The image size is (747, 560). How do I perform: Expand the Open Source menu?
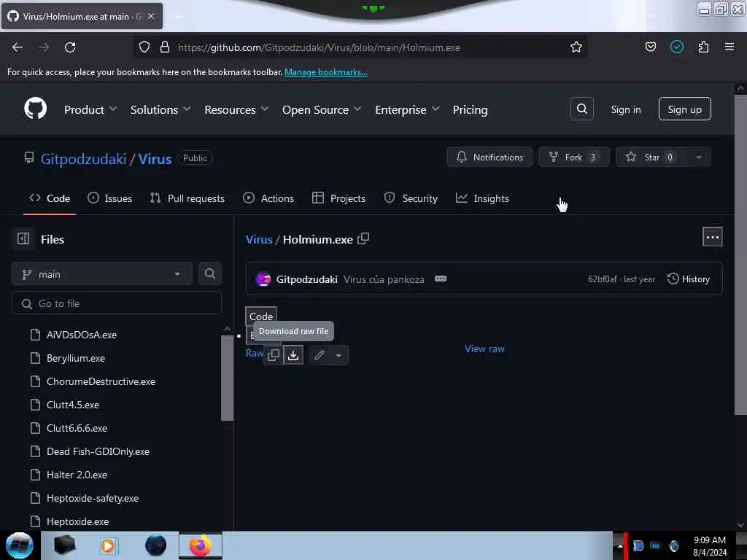click(x=322, y=110)
